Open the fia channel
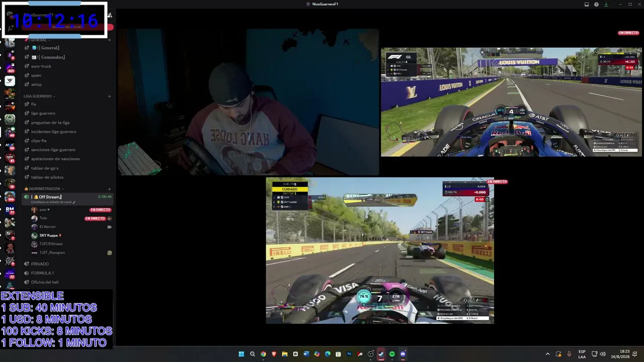644x362 pixels. pos(67,104)
